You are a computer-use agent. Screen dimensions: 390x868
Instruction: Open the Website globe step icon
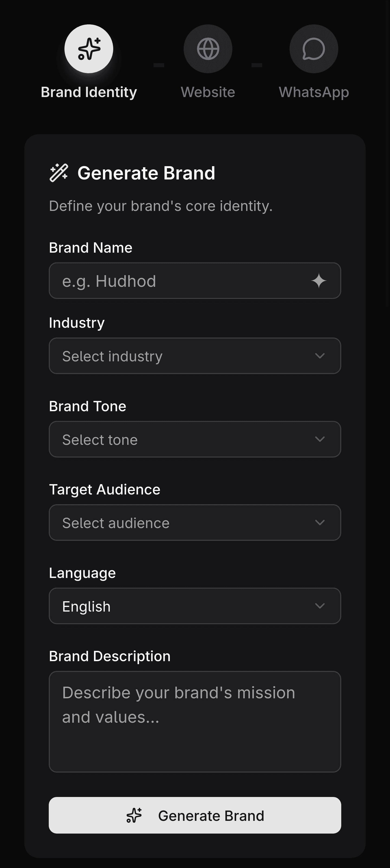[x=208, y=49]
